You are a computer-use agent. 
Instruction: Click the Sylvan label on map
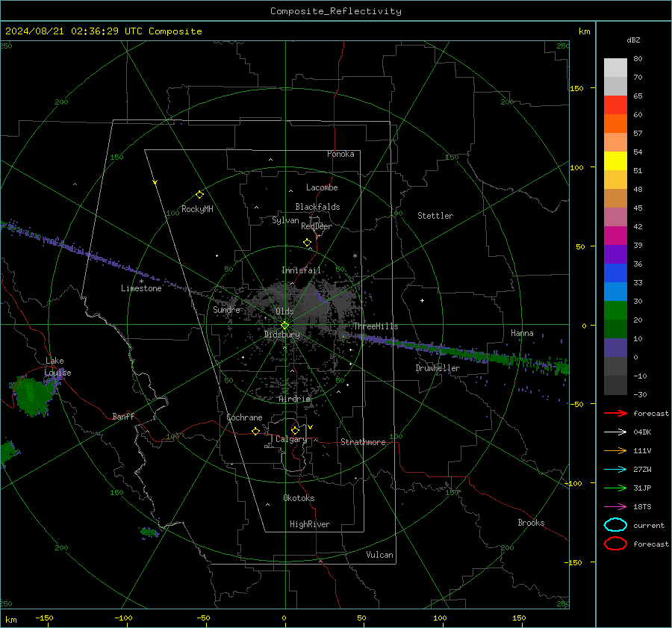click(x=285, y=220)
